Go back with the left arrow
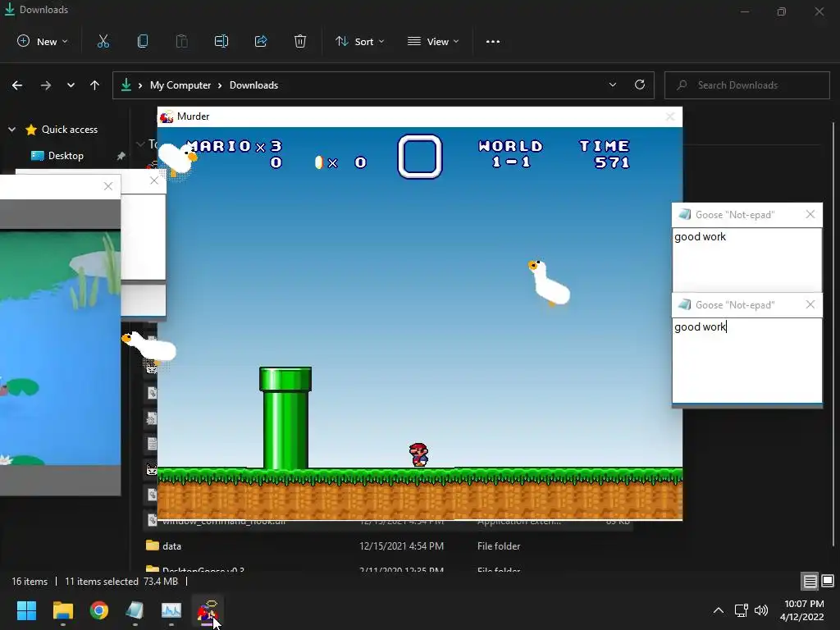Image resolution: width=840 pixels, height=630 pixels. (17, 85)
